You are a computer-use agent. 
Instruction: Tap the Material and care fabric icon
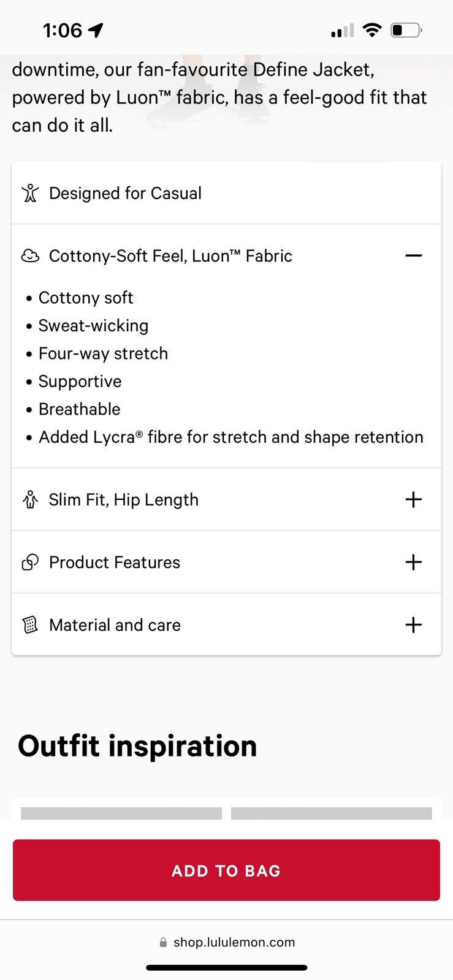(30, 625)
